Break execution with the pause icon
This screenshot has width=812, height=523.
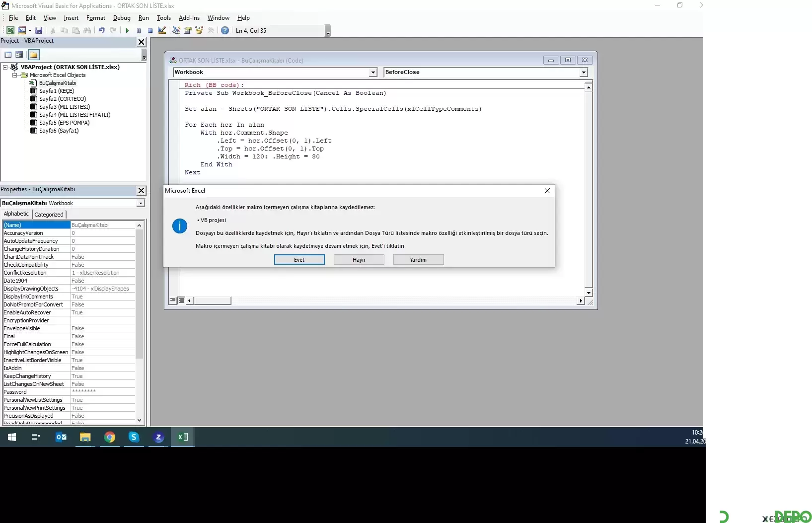pyautogui.click(x=139, y=30)
